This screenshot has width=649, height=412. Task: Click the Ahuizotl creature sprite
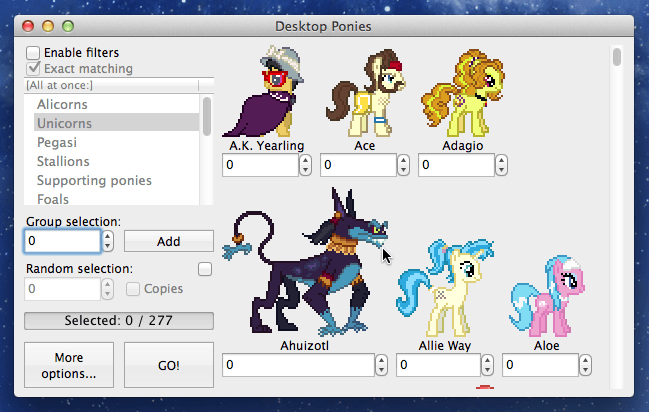tap(305, 262)
